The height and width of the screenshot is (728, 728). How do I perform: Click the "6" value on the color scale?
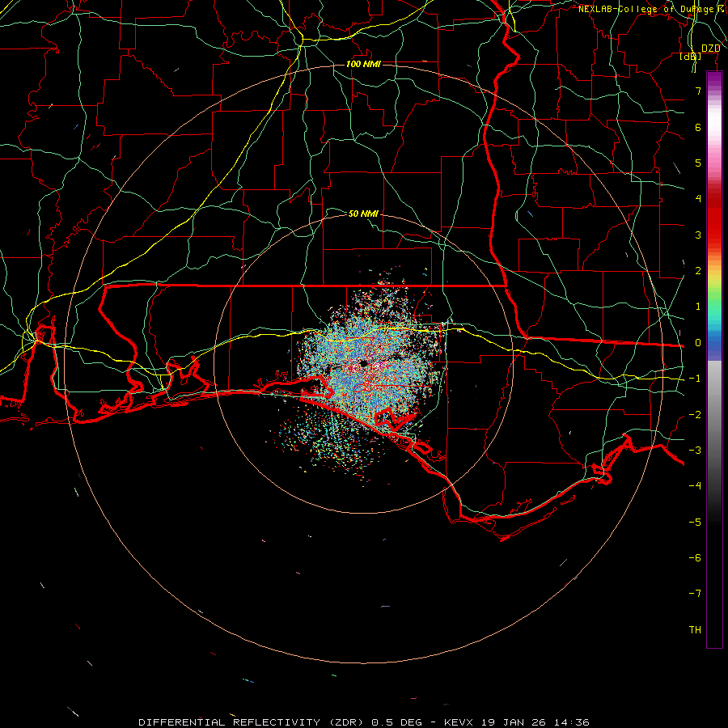pyautogui.click(x=698, y=127)
